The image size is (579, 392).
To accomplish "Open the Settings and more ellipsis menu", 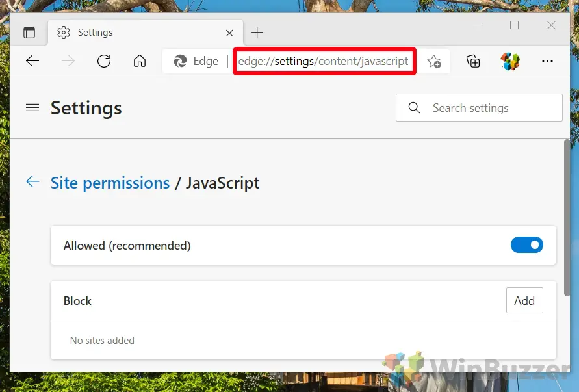I will pyautogui.click(x=547, y=61).
